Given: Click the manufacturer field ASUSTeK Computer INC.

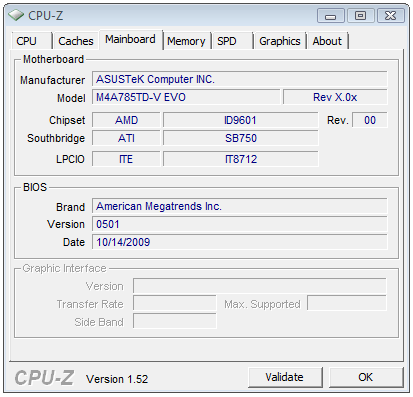Looking at the screenshot, I should pyautogui.click(x=240, y=79).
